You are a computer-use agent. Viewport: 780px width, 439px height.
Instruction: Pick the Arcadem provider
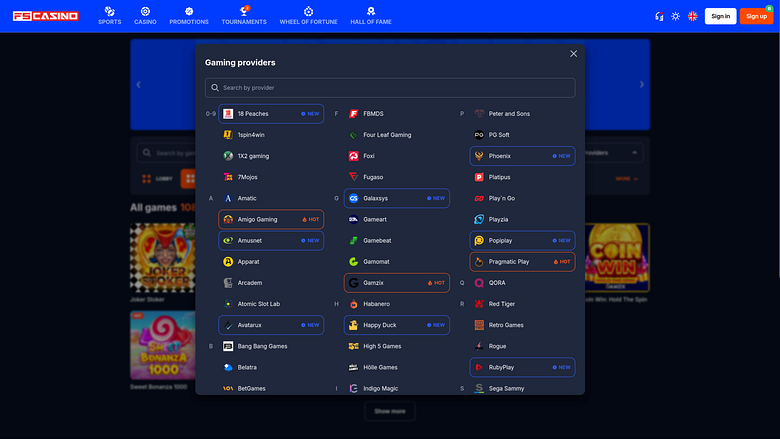click(x=271, y=283)
